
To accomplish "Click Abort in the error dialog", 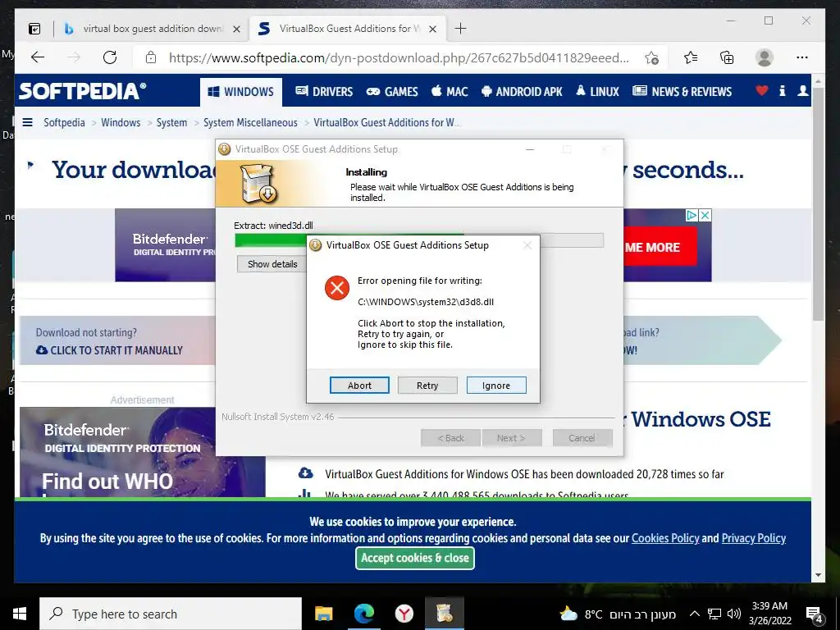I will click(359, 386).
